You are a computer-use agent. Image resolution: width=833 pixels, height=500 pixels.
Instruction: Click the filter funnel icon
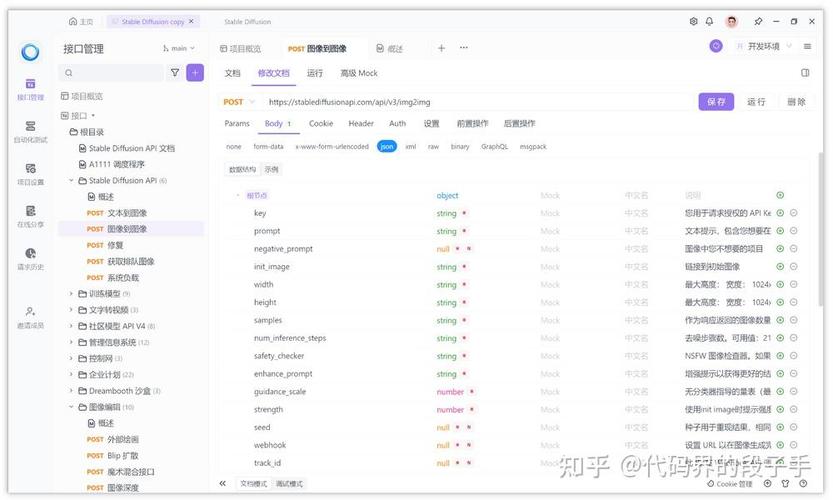point(175,73)
